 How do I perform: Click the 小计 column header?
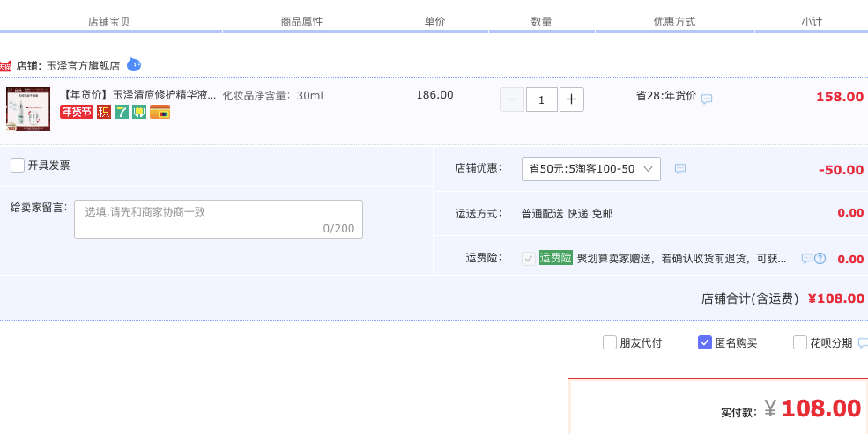pyautogui.click(x=812, y=22)
